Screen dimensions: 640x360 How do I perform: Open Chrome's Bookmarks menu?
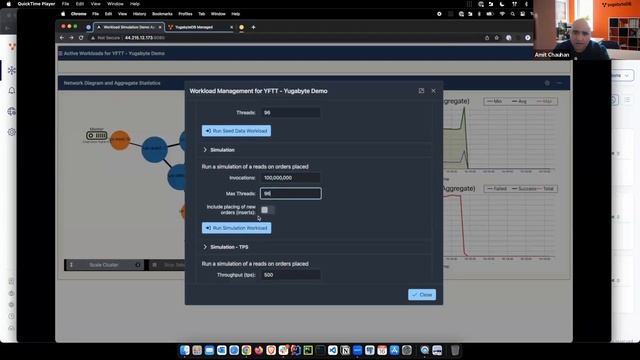162,14
